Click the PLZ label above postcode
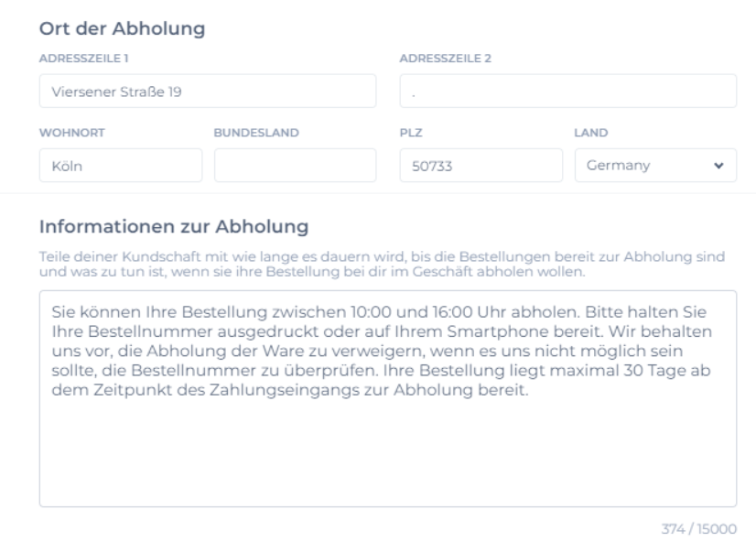 click(x=411, y=133)
